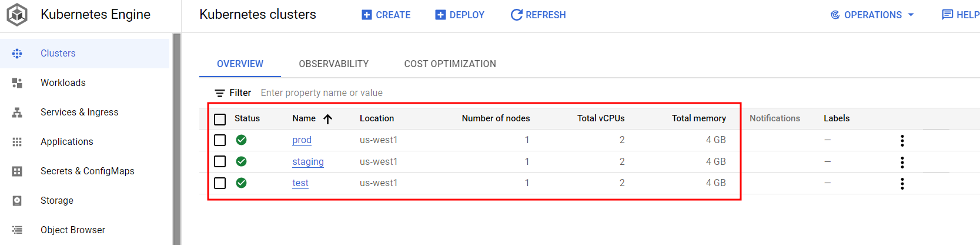This screenshot has width=980, height=245.
Task: Open the staging cluster link
Action: pyautogui.click(x=308, y=162)
